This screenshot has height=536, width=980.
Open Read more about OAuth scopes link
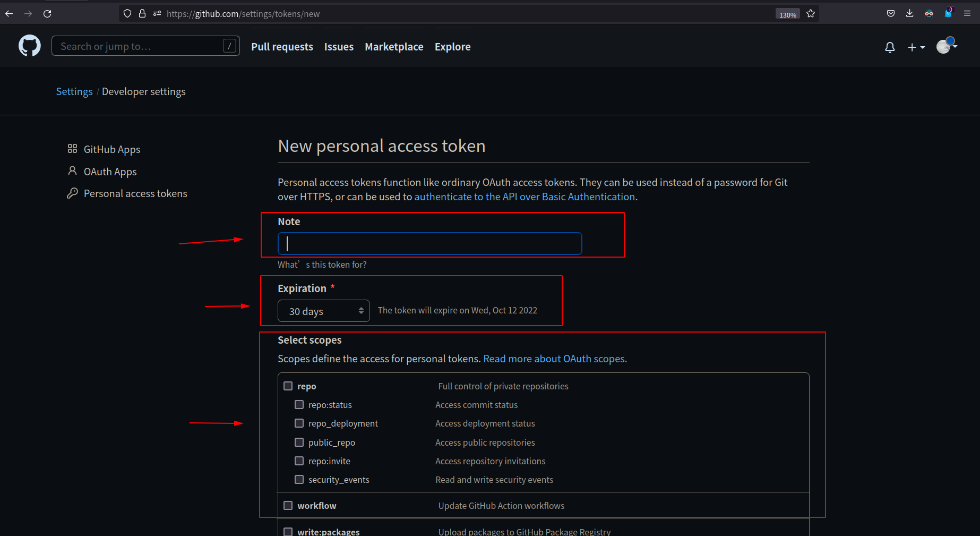555,359
